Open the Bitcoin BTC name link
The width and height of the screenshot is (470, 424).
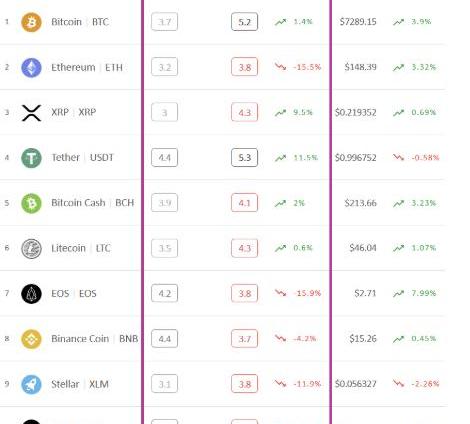tap(80, 22)
